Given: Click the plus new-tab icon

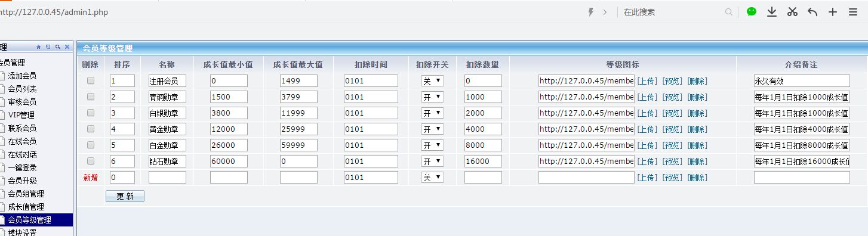Looking at the screenshot, I should [833, 11].
